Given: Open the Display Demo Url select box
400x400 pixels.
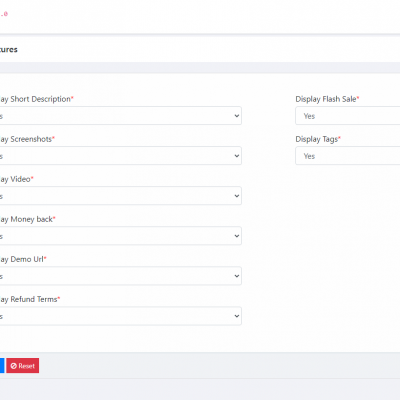Looking at the screenshot, I should [121, 276].
